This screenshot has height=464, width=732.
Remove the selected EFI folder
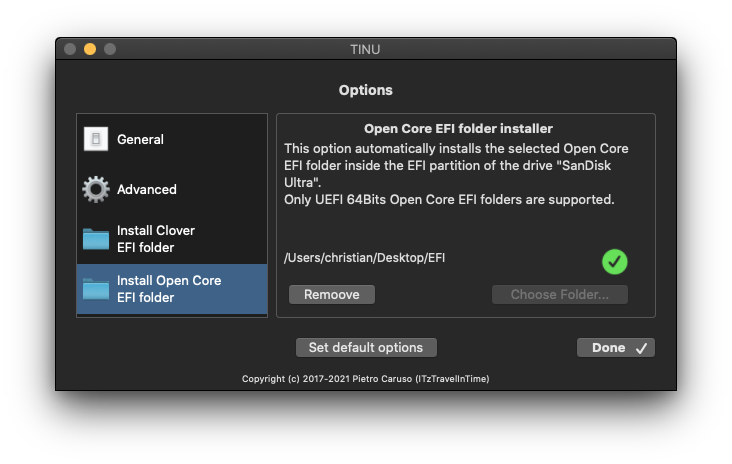[331, 295]
